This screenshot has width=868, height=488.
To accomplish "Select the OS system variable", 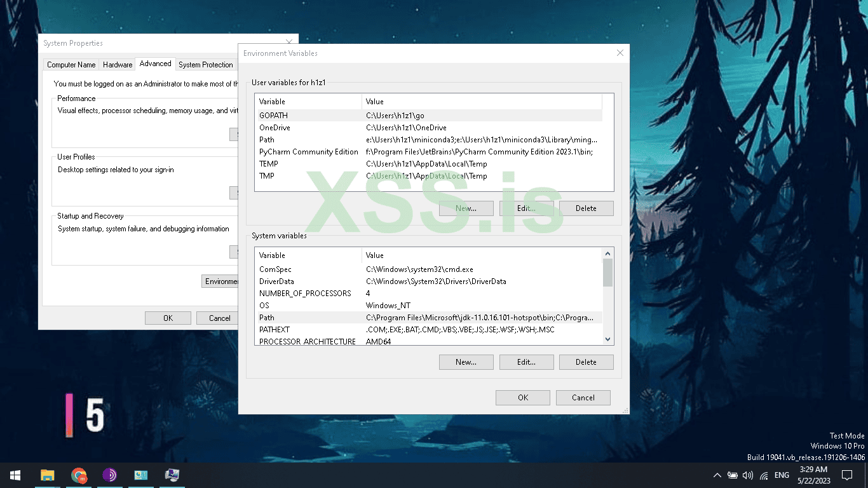I will (x=428, y=306).
